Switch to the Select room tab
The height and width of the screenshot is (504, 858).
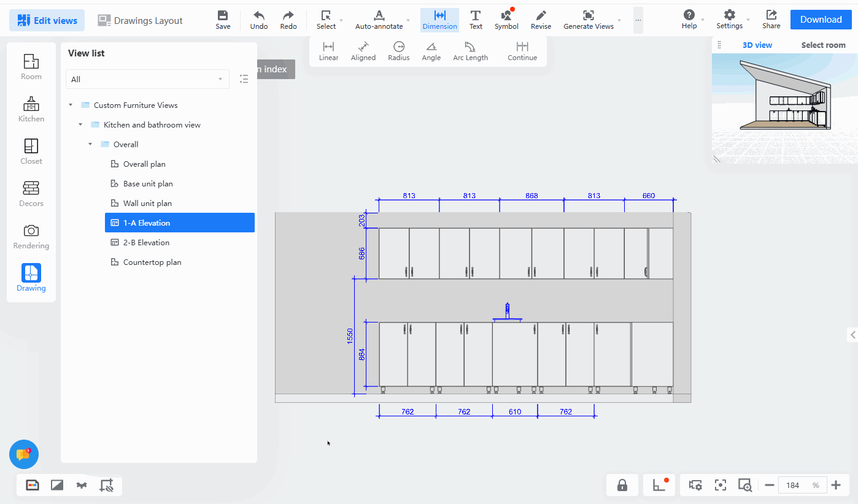[823, 45]
